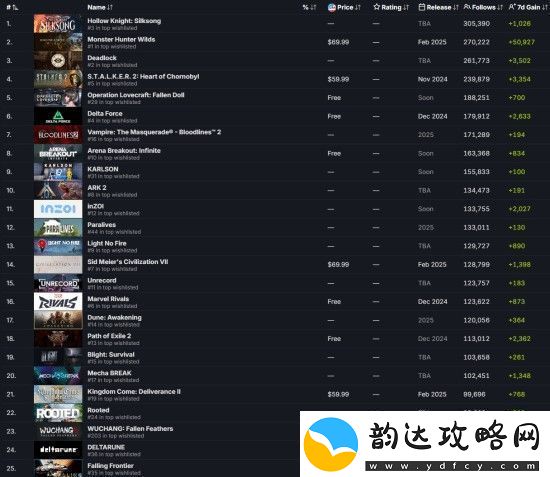The width and height of the screenshot is (550, 477).
Task: Sort the table by Name column
Action: click(x=100, y=7)
